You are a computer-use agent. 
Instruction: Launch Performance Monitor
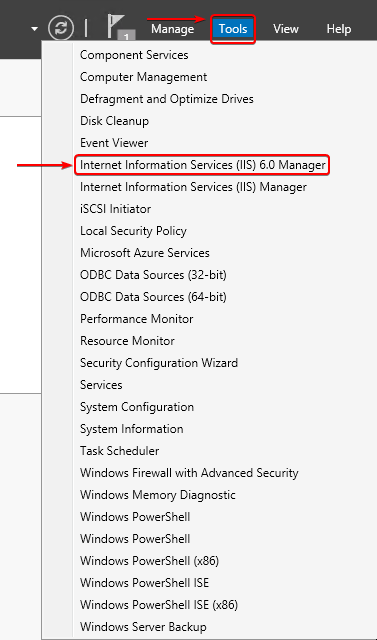(137, 319)
